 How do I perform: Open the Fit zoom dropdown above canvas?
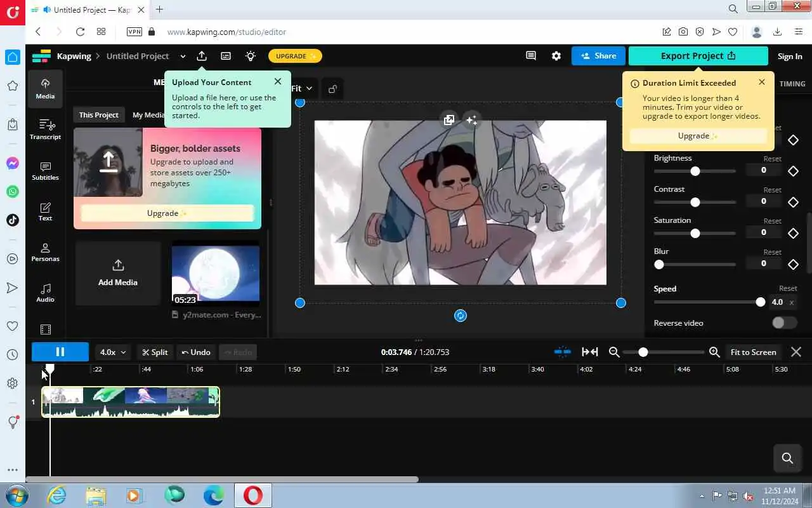click(x=302, y=88)
